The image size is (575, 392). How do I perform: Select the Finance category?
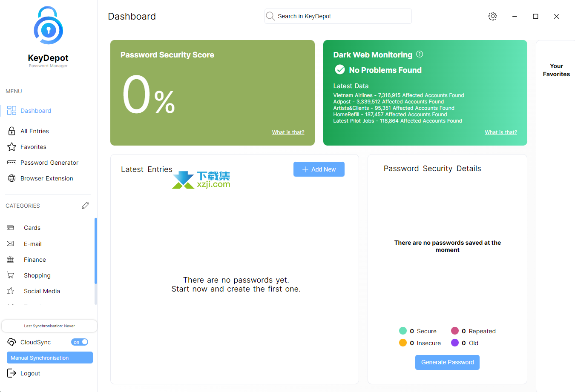(34, 260)
